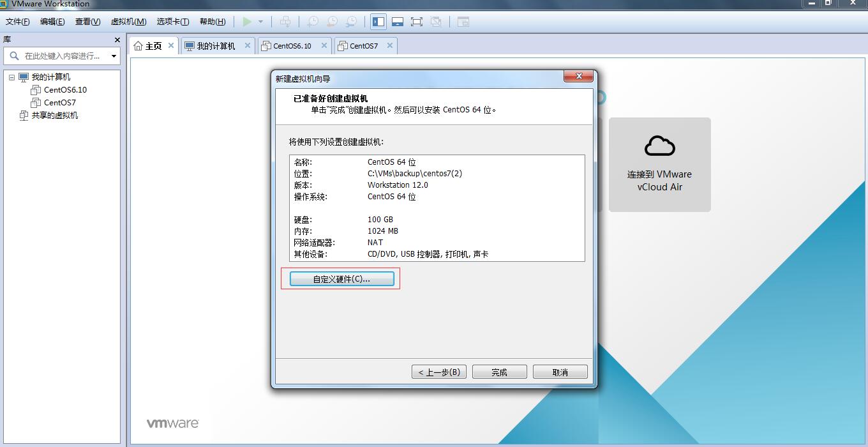Click the disk value 100 GB
The width and height of the screenshot is (868, 447).
[380, 220]
